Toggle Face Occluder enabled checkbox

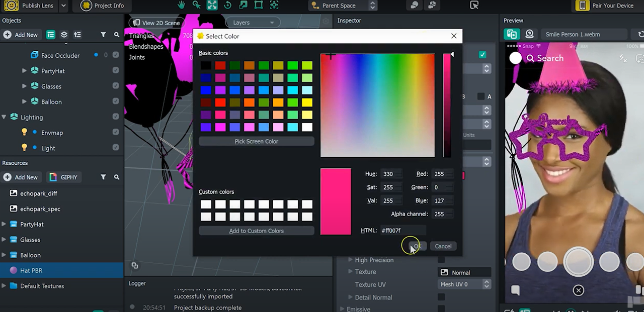click(116, 55)
